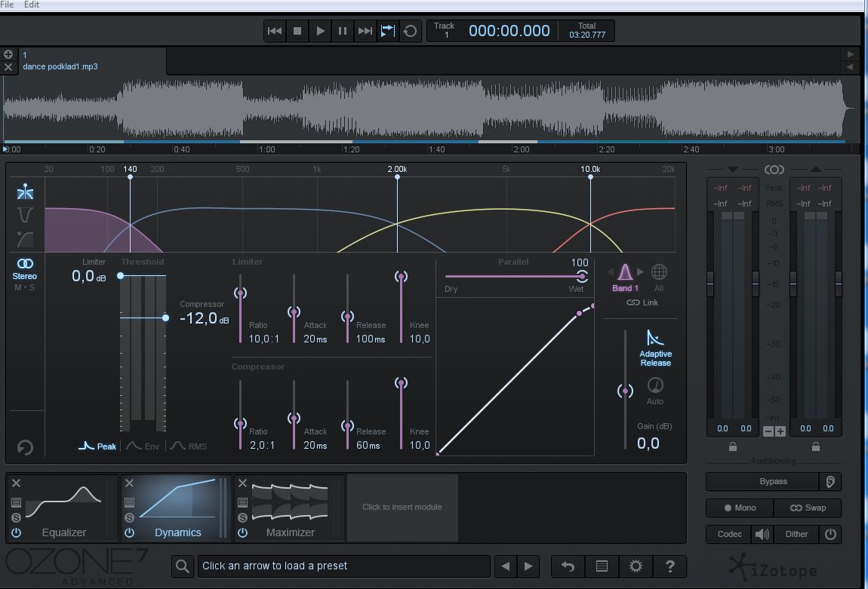The width and height of the screenshot is (868, 589).
Task: Load previous preset with left arrow
Action: coord(506,566)
